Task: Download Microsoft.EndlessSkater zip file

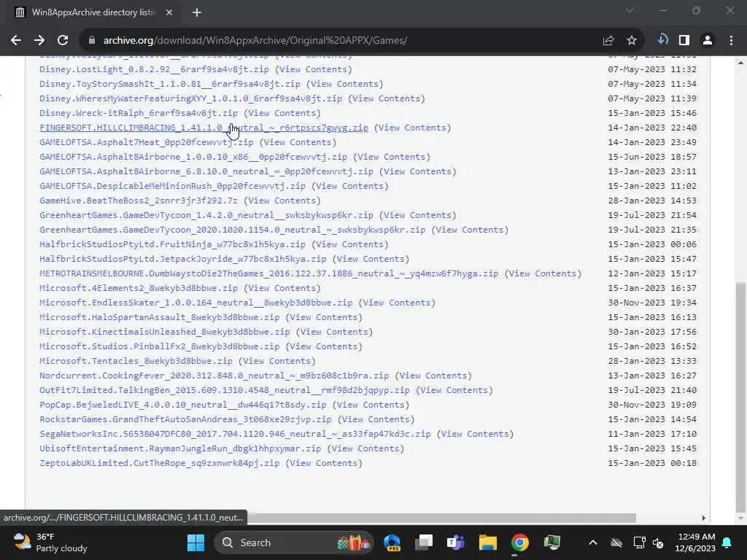Action: [196, 303]
